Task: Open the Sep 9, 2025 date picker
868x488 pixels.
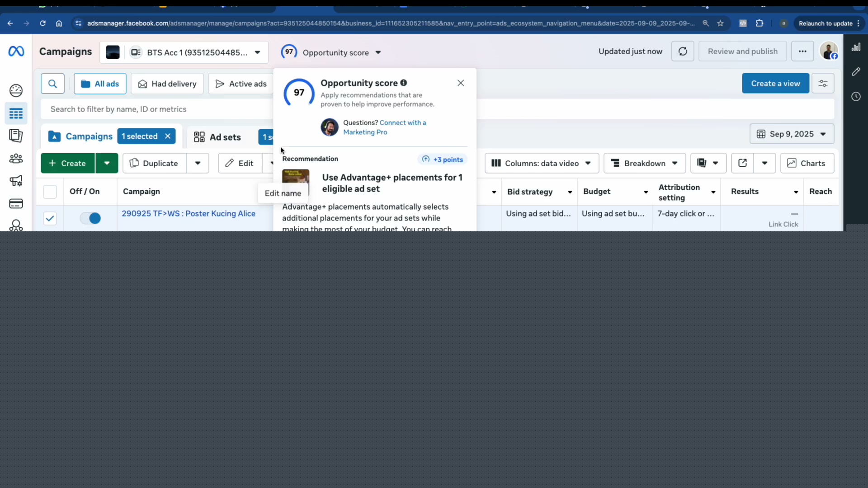Action: [x=792, y=134]
